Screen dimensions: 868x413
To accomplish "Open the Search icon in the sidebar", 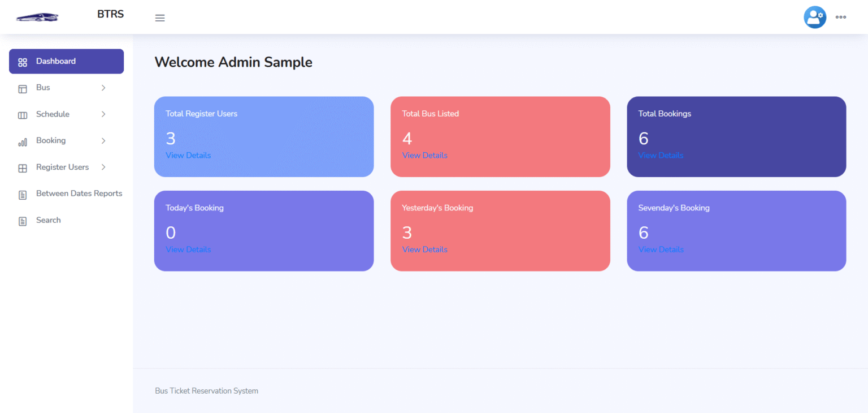I will click(21, 220).
